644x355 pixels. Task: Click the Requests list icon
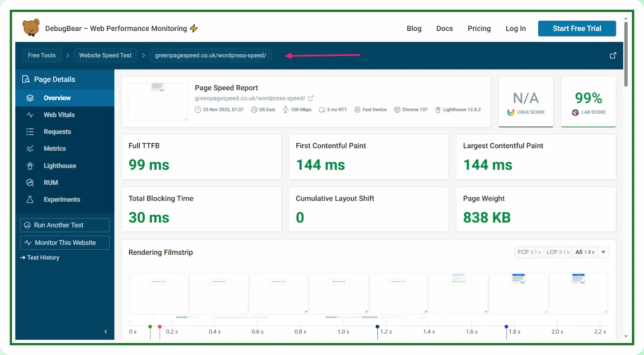coord(30,132)
